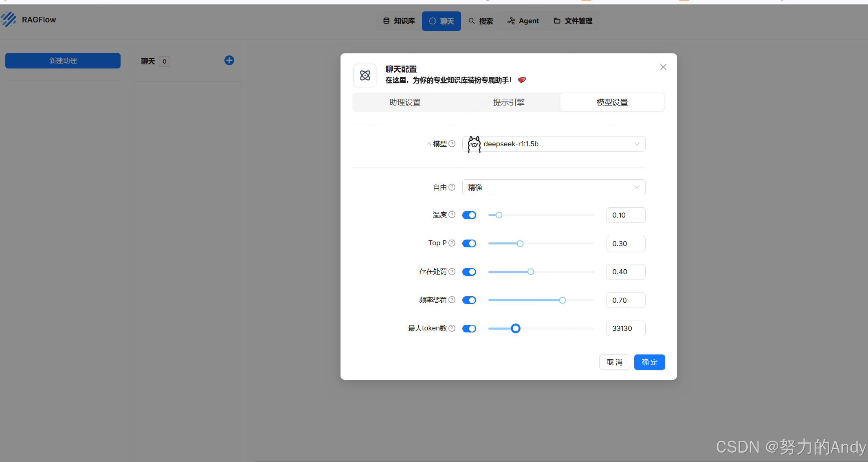
Task: Disable the 温度 toggle switch
Action: coord(469,215)
